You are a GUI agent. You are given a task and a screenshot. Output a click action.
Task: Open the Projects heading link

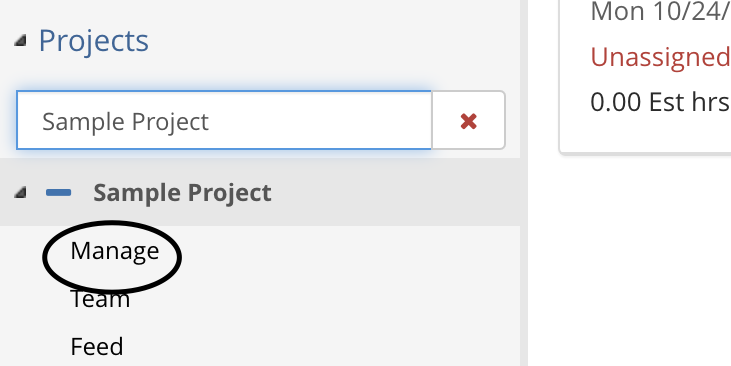click(94, 41)
